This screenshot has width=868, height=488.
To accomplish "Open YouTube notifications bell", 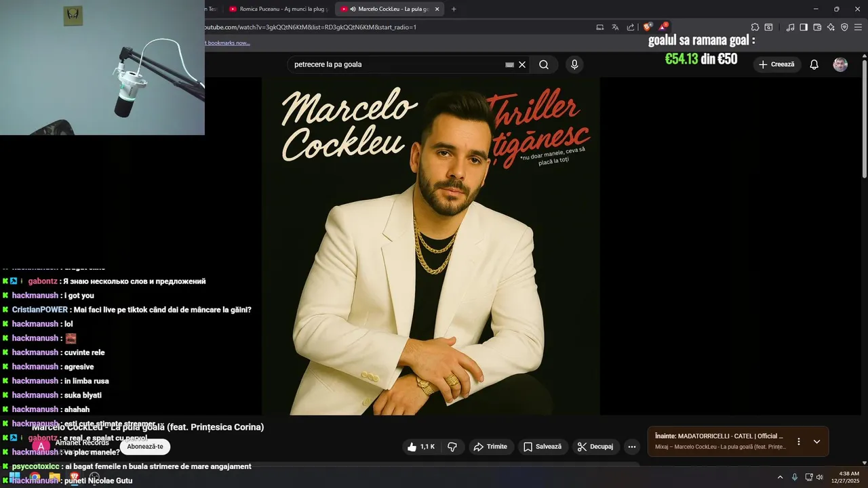I will click(814, 64).
